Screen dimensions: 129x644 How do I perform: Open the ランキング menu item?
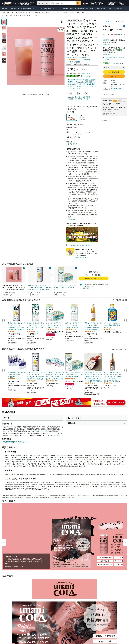click(x=57, y=8)
